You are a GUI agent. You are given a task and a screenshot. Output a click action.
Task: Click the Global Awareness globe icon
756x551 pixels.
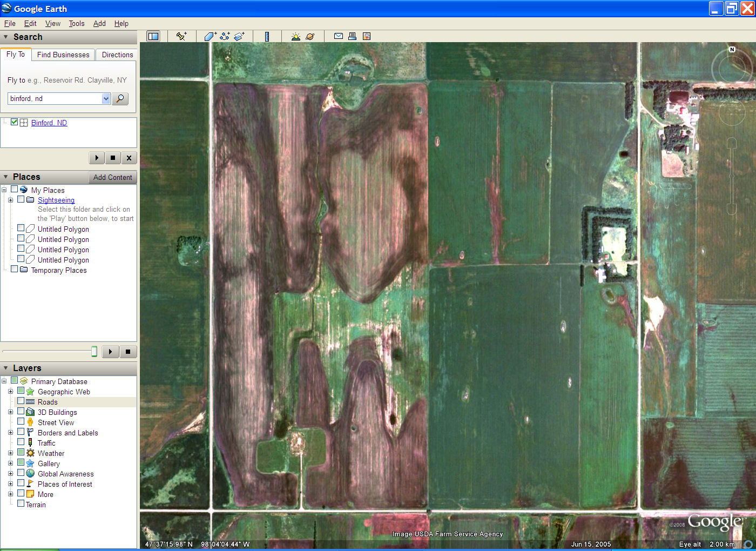tap(30, 473)
